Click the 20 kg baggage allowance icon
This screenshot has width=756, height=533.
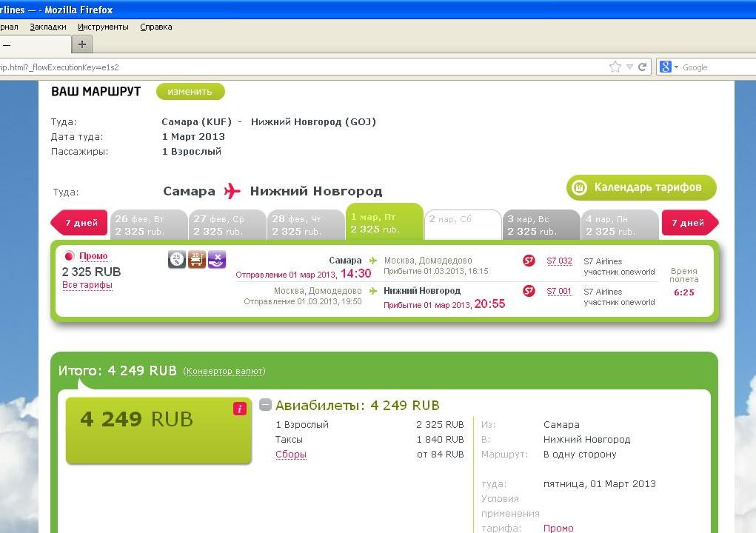[197, 260]
